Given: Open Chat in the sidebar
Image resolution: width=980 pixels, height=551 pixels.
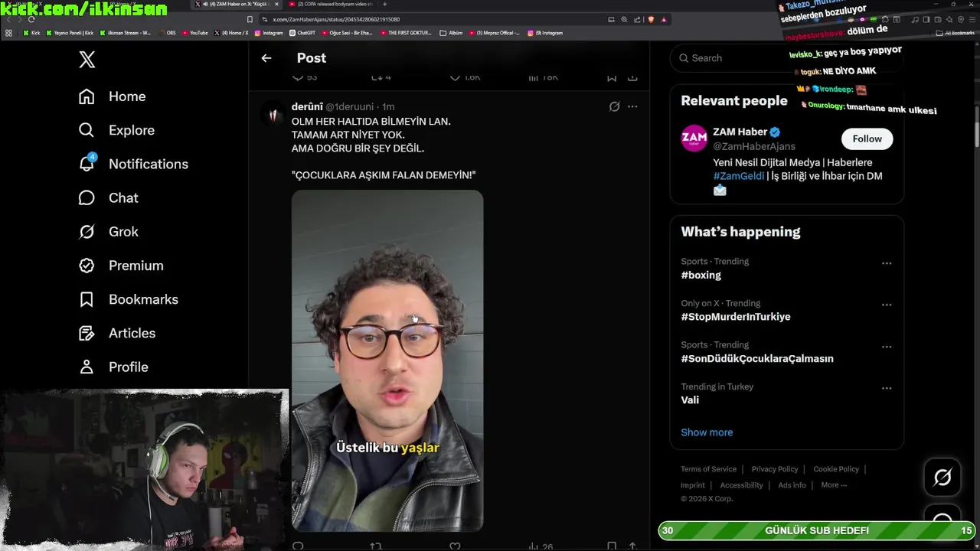Looking at the screenshot, I should click(x=108, y=197).
